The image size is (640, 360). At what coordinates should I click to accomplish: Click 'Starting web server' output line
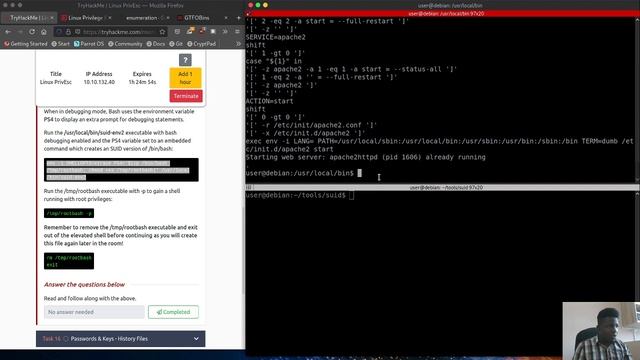click(x=366, y=157)
